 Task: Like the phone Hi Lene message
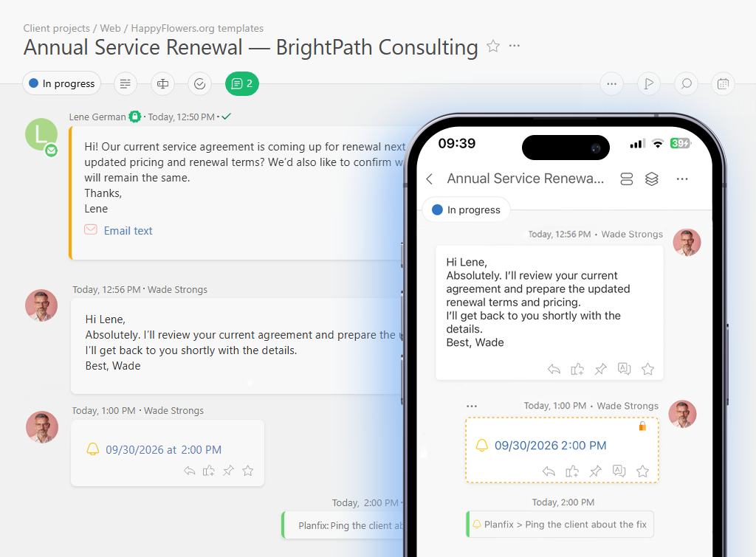point(577,370)
